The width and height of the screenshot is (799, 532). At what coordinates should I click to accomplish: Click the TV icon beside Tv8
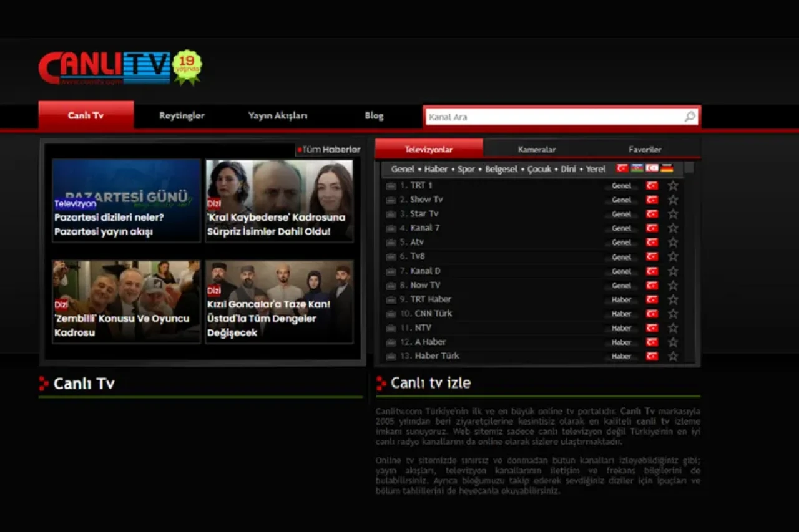click(x=391, y=257)
